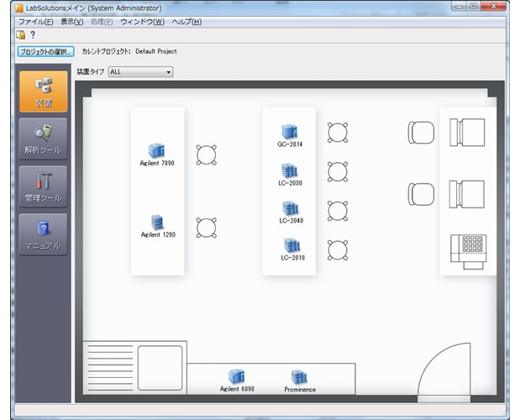
Task: Click the LC-2030 label text
Action: tap(290, 183)
